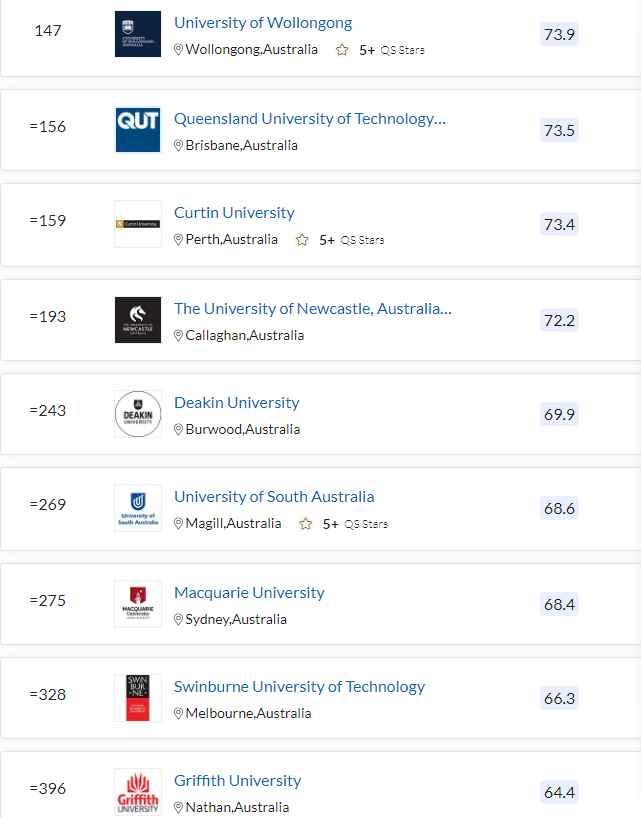Screen dimensions: 641x818
Task: Click the University of Newcastle logo
Action: tap(138, 320)
